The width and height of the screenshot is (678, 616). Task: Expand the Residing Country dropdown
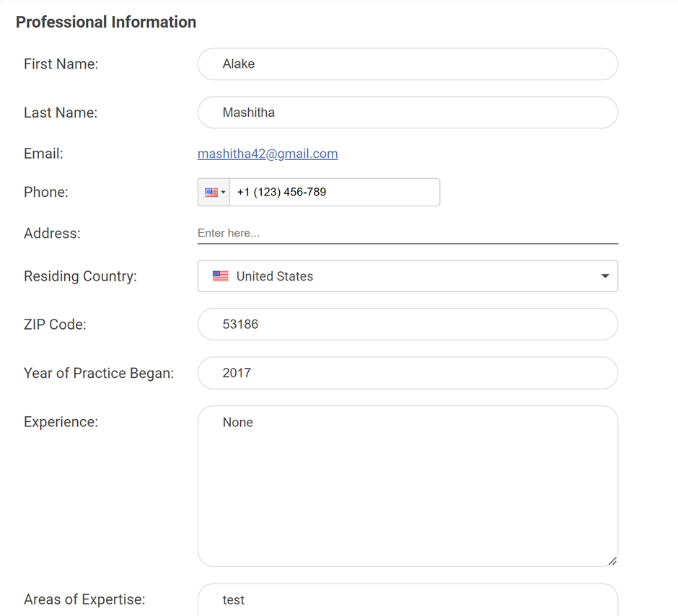click(604, 276)
